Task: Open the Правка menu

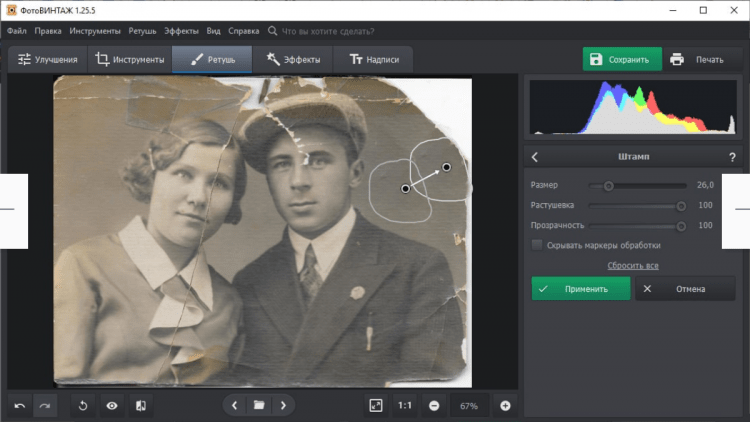Action: tap(48, 31)
